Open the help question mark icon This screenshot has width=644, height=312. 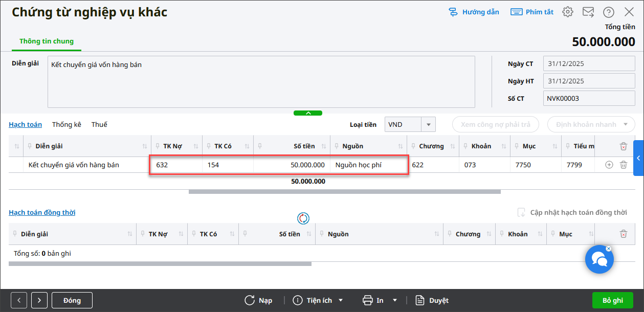[609, 12]
